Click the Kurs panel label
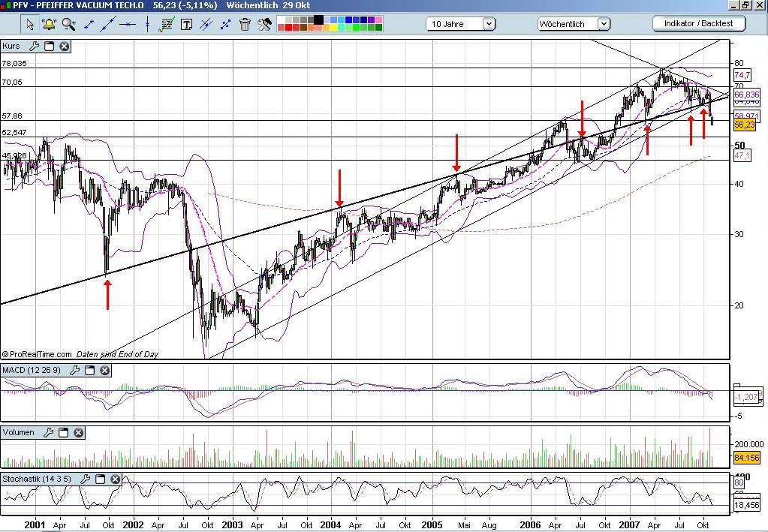The width and height of the screenshot is (768, 532). (11, 46)
